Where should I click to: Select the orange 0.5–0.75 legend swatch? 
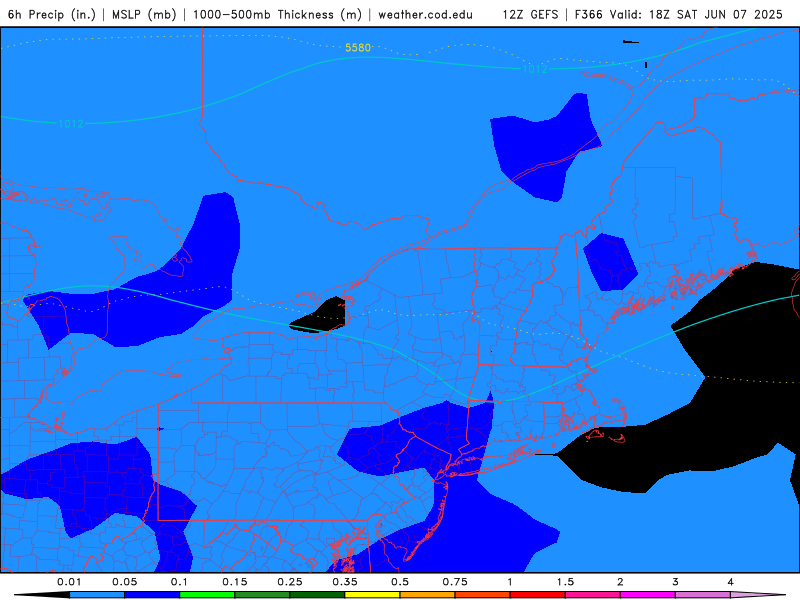[428, 595]
